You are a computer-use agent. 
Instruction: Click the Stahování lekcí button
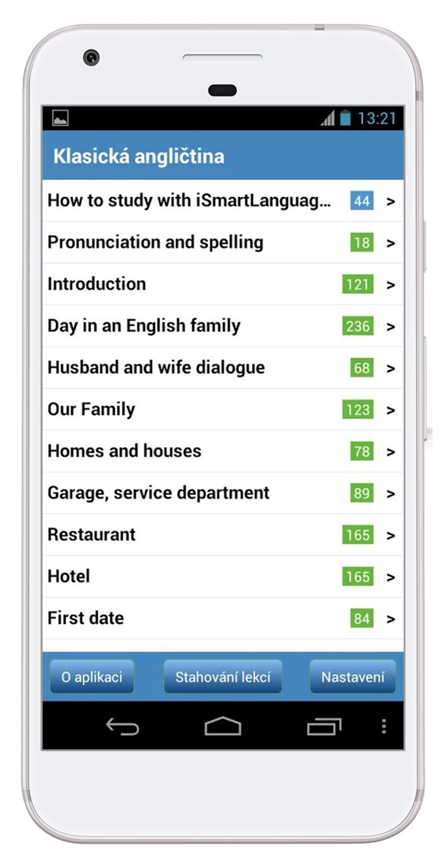(x=223, y=676)
